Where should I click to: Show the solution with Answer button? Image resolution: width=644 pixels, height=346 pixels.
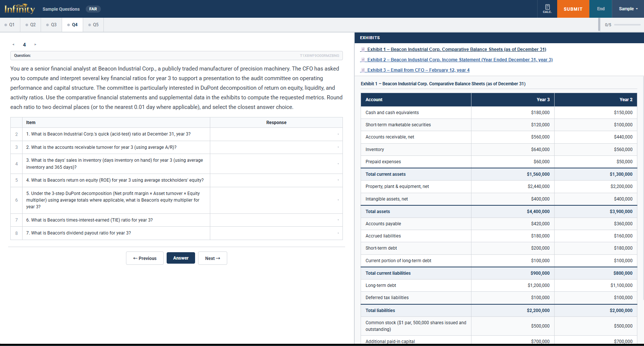click(x=181, y=258)
